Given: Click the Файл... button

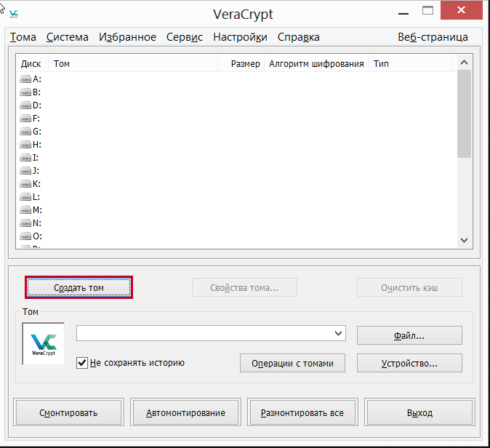Looking at the screenshot, I should [x=409, y=335].
